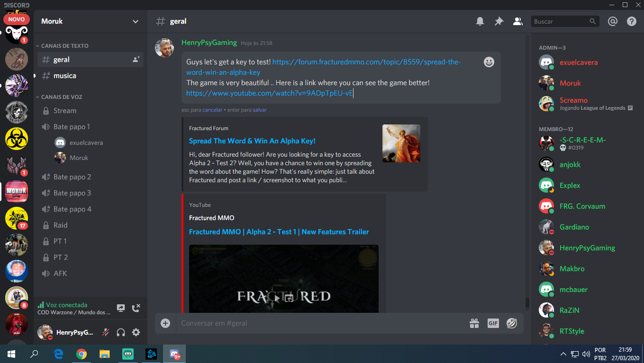644x363 pixels.
Task: Join the AFK voice channel
Action: [90, 274]
